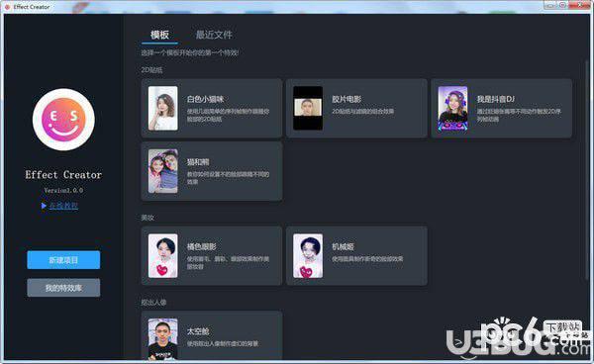Click the 太空舱 template thumbnail
This screenshot has width=594, height=364.
tap(163, 338)
